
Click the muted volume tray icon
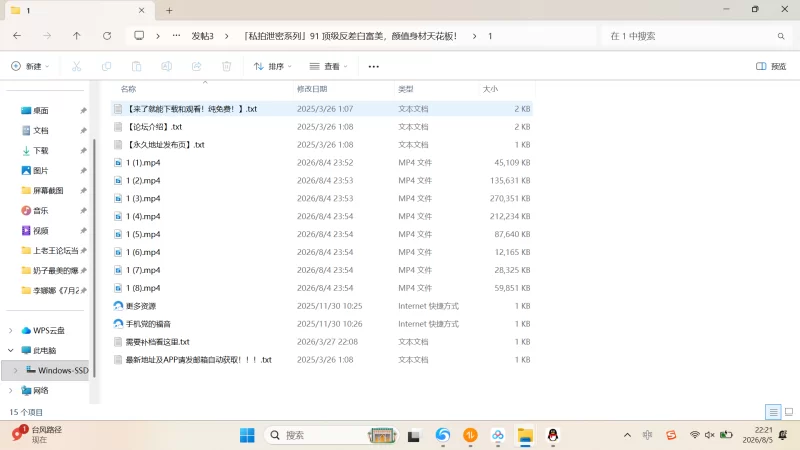coord(710,435)
